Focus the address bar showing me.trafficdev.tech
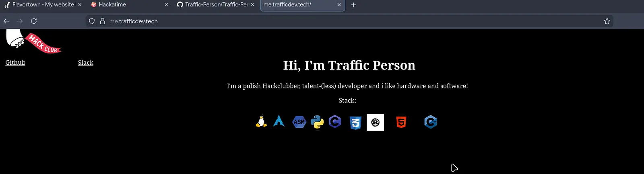644x174 pixels. pyautogui.click(x=349, y=21)
